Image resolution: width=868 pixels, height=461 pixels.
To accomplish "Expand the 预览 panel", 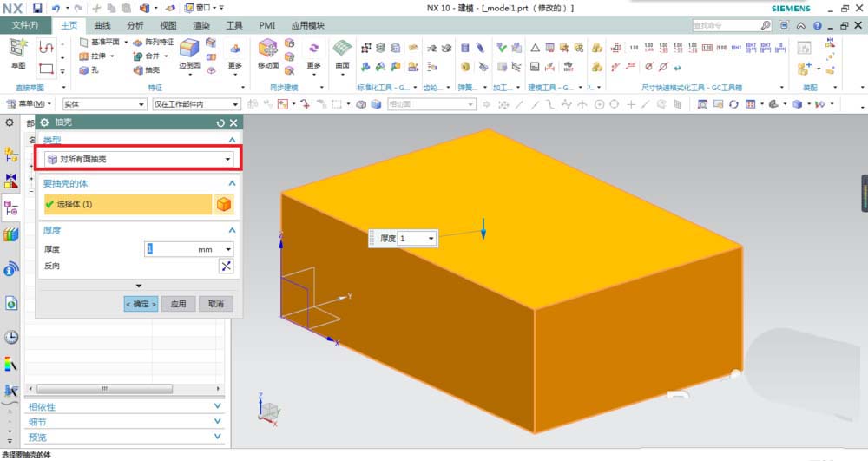I will tap(218, 437).
